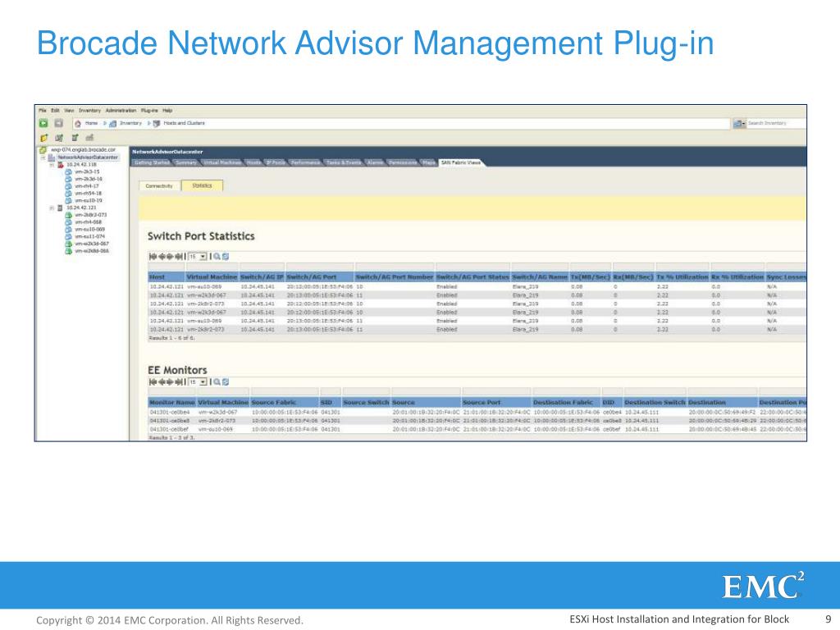Open the Help menu

167,111
